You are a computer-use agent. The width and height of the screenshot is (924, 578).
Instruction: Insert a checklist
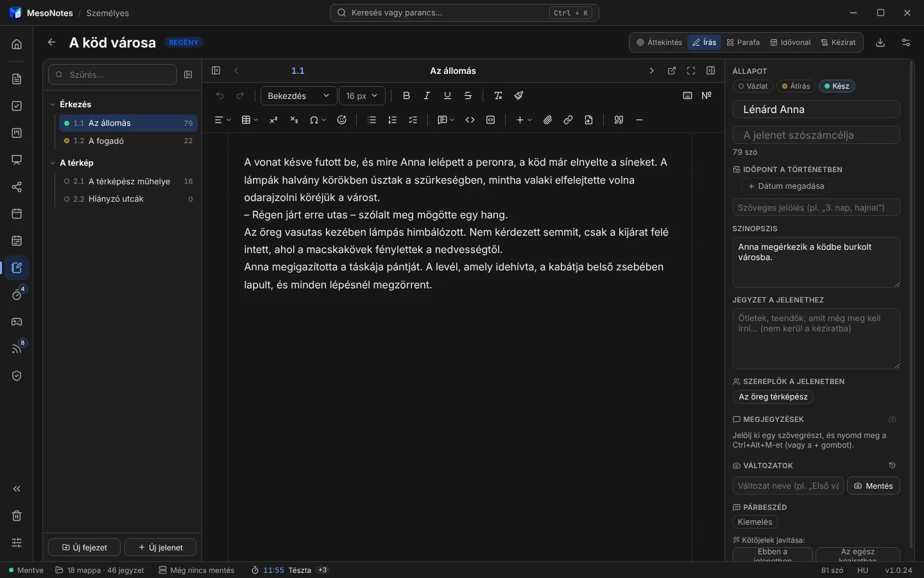[413, 120]
